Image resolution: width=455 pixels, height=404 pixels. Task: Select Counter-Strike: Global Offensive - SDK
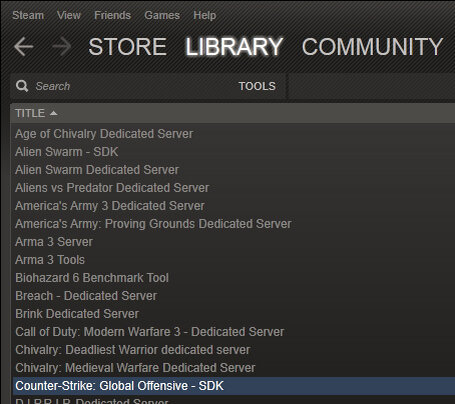point(234,386)
